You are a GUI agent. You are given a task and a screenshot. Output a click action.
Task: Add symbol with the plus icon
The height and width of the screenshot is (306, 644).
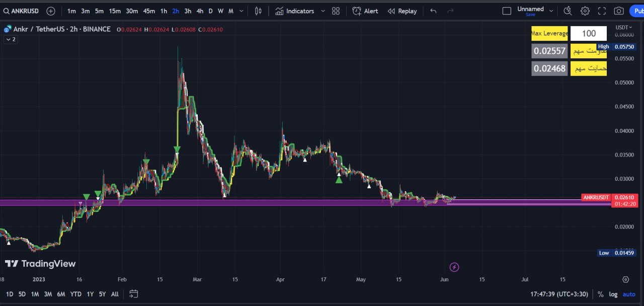(x=51, y=11)
